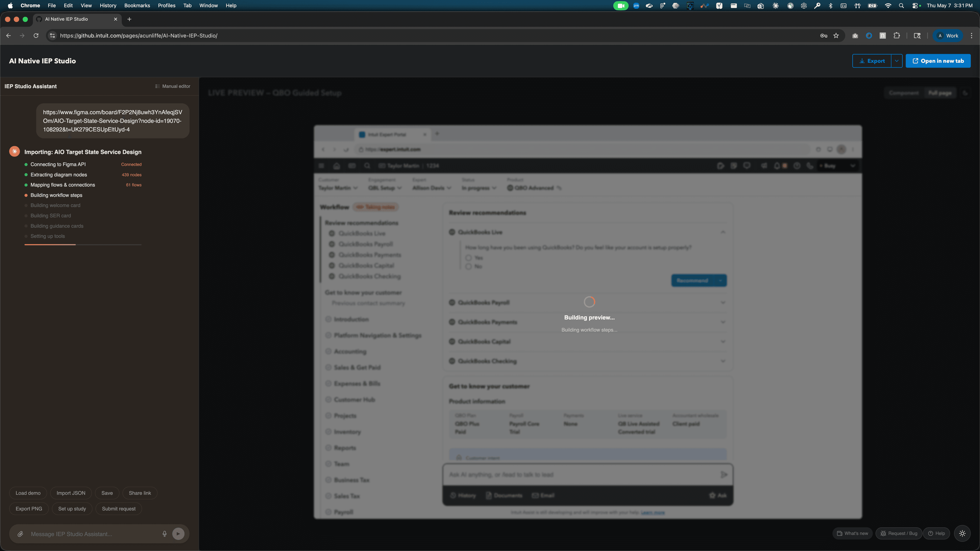Open the Window menu
Image resolution: width=980 pixels, height=551 pixels.
pyautogui.click(x=209, y=6)
